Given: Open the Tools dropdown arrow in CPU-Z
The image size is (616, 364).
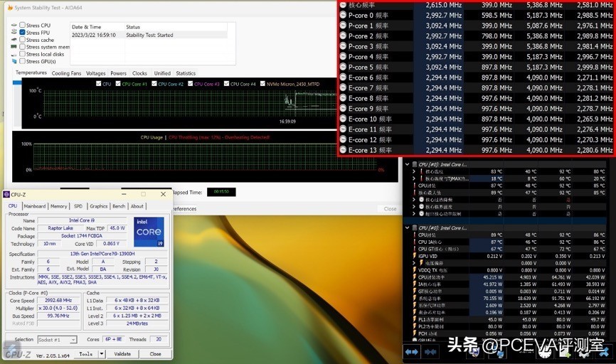Looking at the screenshot, I should coord(101,354).
